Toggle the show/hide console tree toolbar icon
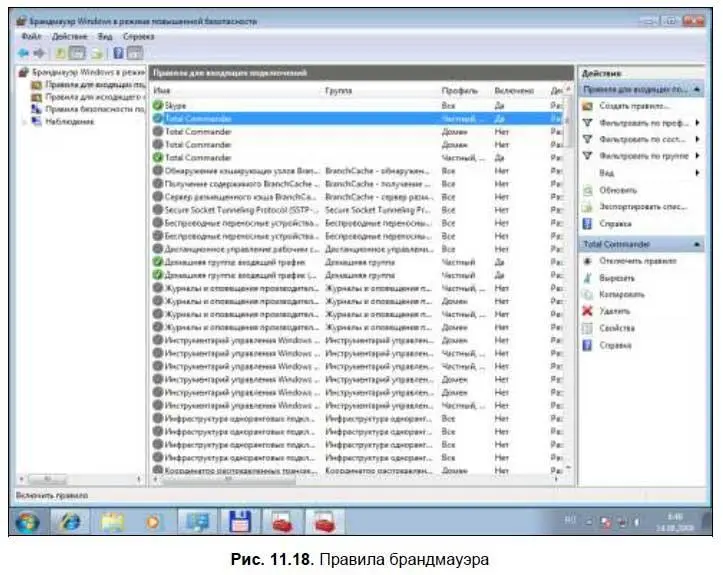Screen dimensions: 723x575 click(77, 53)
